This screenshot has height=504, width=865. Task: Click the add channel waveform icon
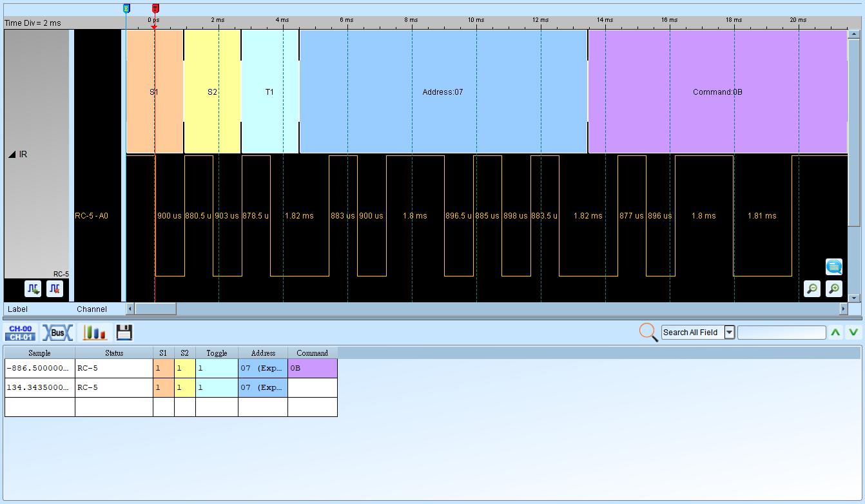[33, 289]
